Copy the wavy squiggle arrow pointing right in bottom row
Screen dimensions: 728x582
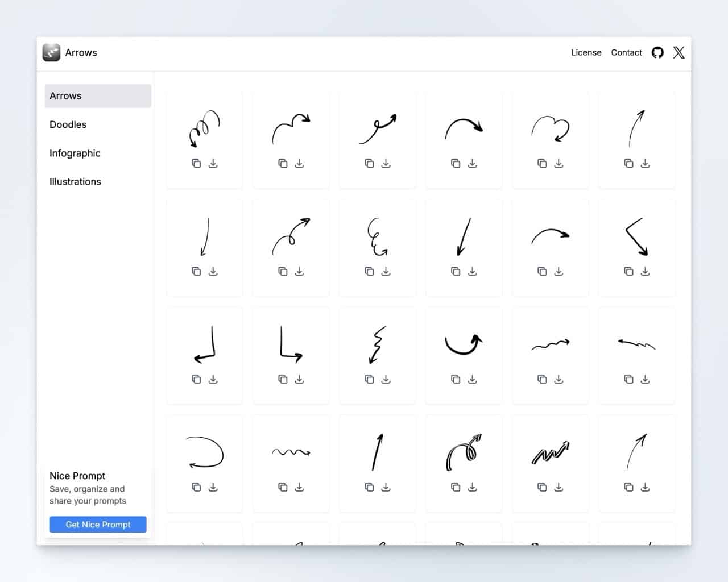click(x=283, y=488)
